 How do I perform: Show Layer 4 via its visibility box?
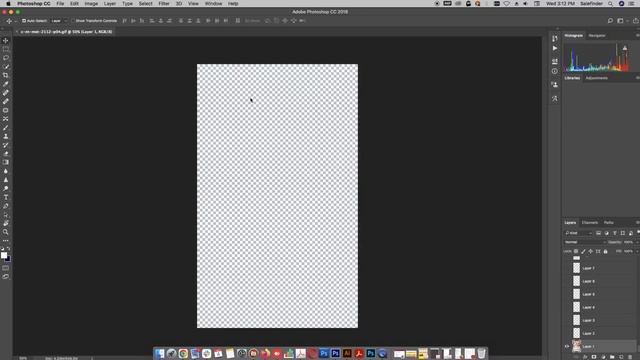tap(567, 307)
